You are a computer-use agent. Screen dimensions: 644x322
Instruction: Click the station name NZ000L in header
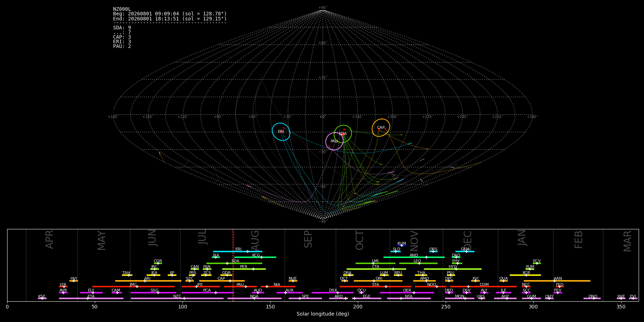pyautogui.click(x=122, y=9)
